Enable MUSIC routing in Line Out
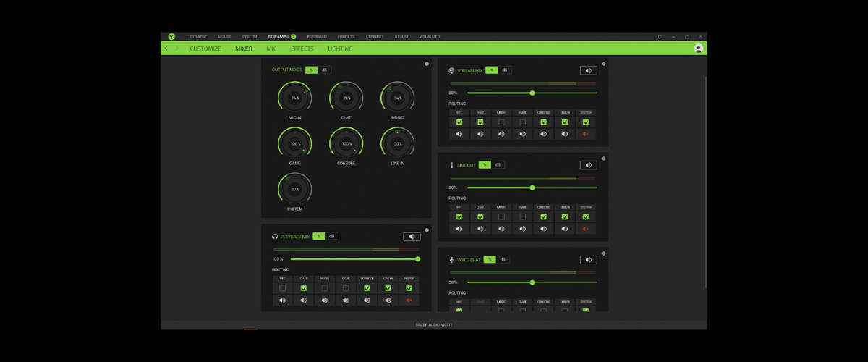This screenshot has width=868, height=362. (501, 216)
